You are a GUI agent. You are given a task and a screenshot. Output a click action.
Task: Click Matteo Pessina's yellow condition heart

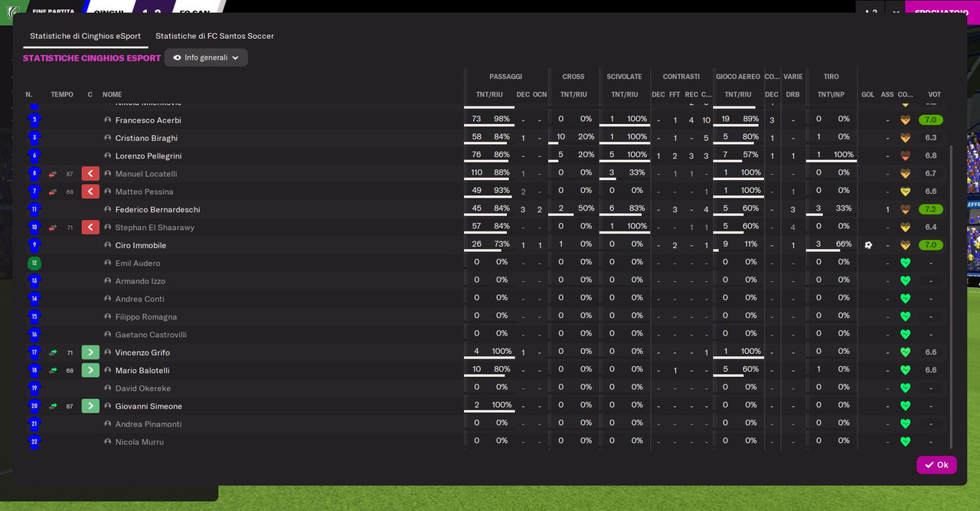point(905,192)
